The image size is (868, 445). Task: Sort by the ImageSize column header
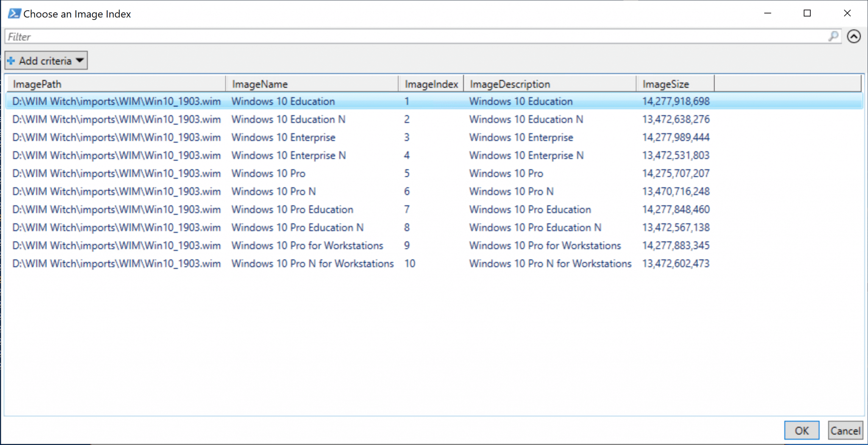665,83
